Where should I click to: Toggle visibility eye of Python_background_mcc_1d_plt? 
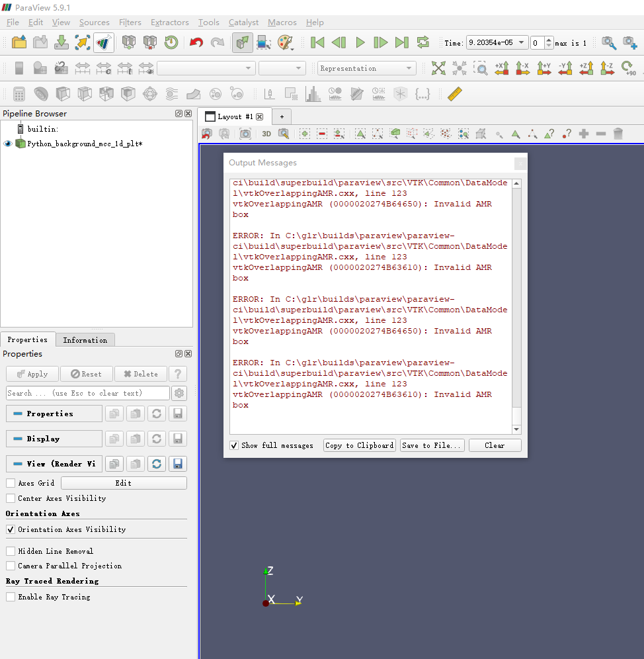click(x=7, y=144)
